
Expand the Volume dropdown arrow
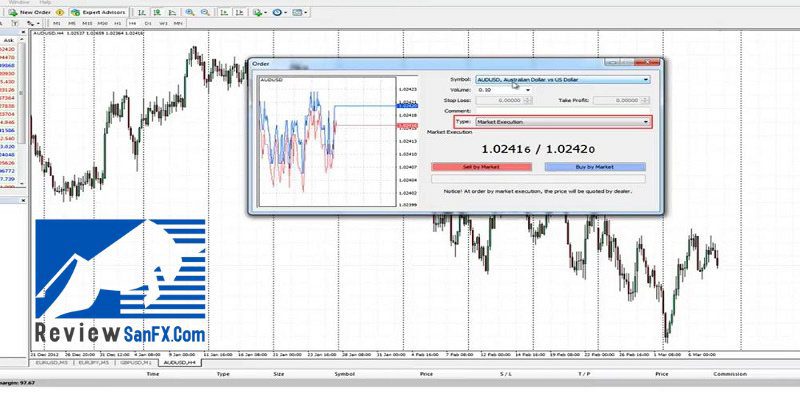click(x=527, y=89)
